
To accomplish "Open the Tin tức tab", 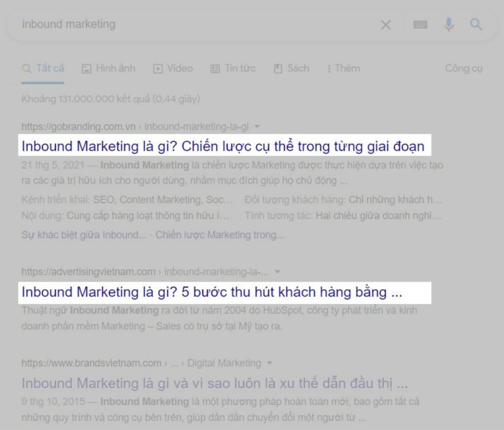I will coord(233,68).
